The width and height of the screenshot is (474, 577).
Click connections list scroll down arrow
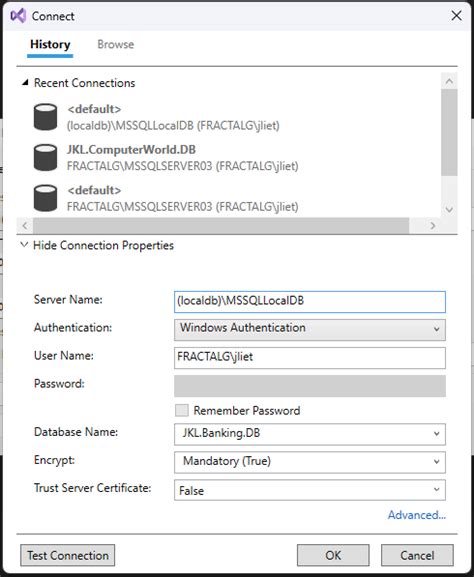tap(449, 210)
